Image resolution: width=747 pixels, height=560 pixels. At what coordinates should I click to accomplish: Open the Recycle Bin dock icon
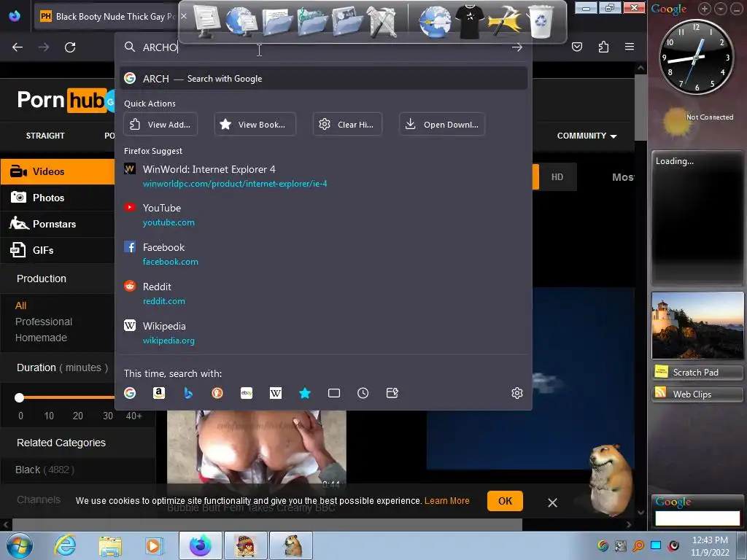[541, 21]
